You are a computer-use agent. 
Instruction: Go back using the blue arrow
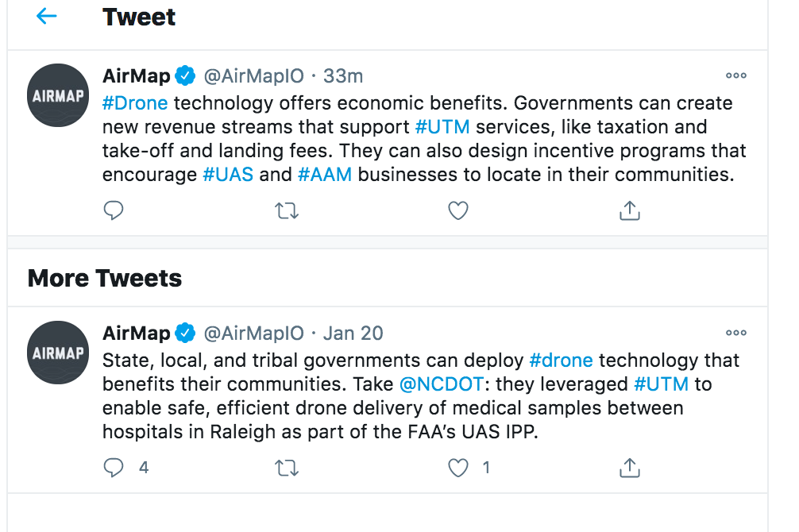(46, 16)
